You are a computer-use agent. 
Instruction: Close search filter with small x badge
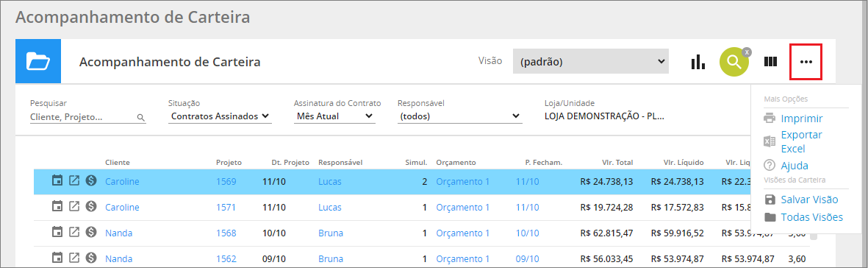747,52
